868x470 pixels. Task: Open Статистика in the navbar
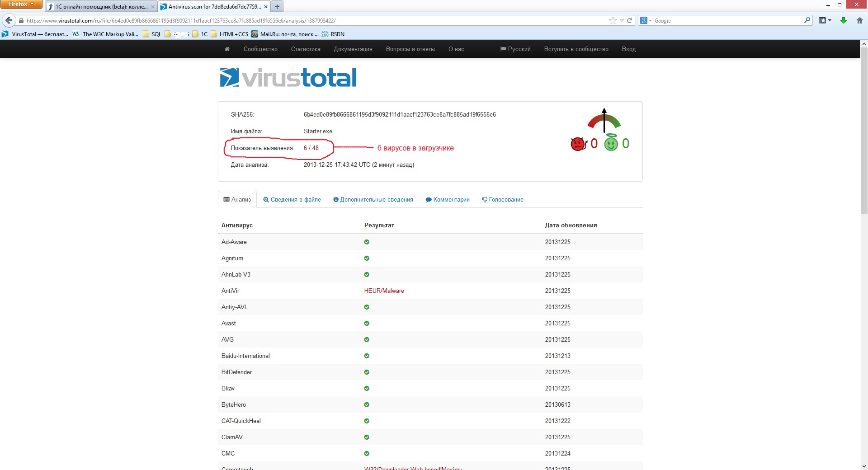pos(306,49)
